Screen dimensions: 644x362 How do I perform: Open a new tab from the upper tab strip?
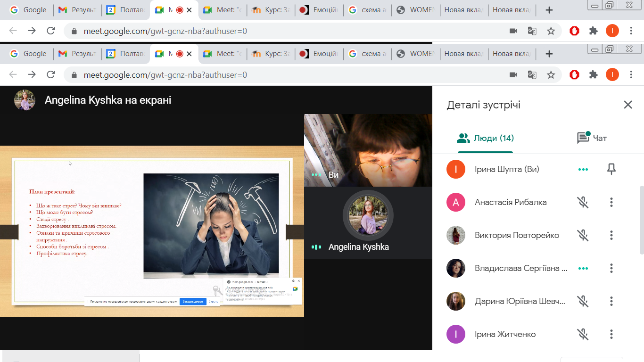549,10
